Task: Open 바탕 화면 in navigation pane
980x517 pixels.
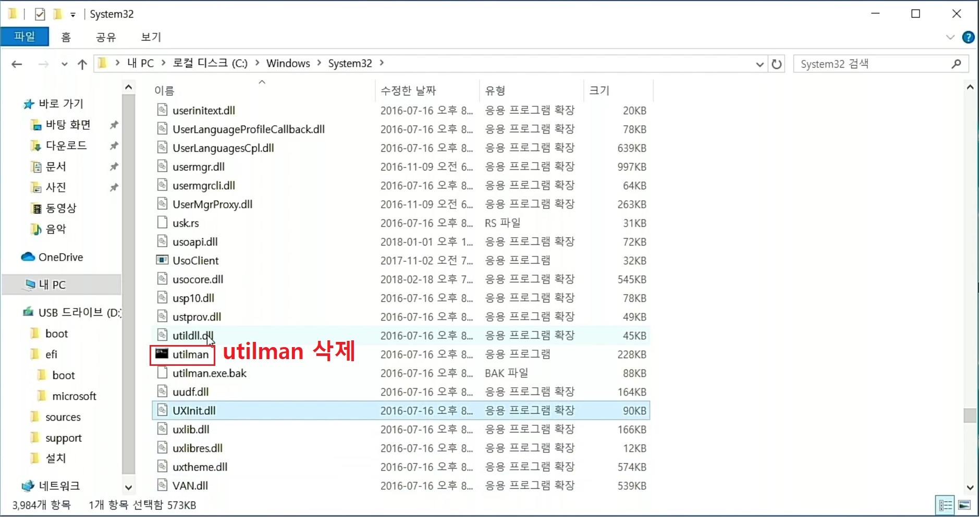Action: click(68, 125)
